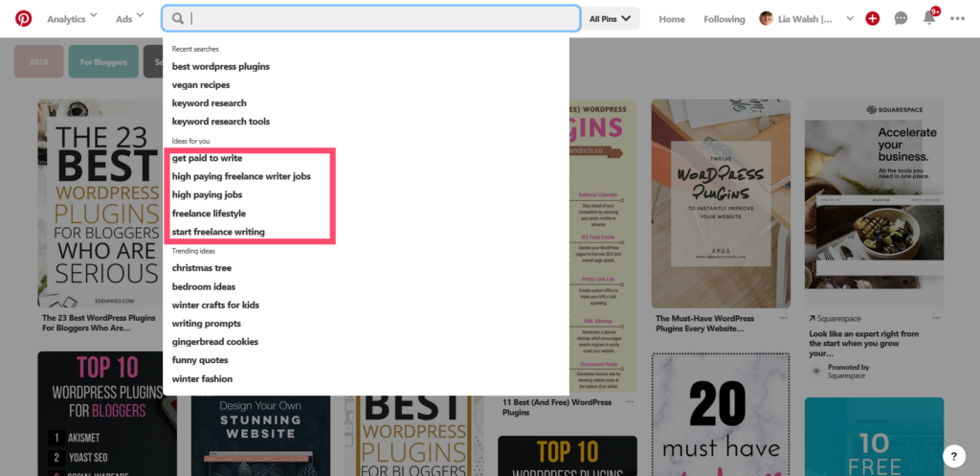Screen dimensions: 980x476
Task: Choose recent search 'keyword research'
Action: click(210, 102)
